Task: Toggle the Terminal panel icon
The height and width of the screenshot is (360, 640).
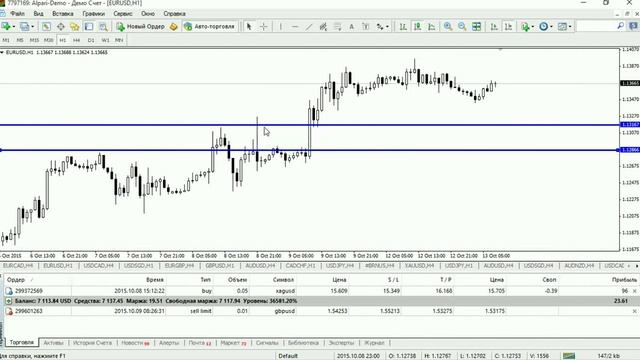Action: 89,27
